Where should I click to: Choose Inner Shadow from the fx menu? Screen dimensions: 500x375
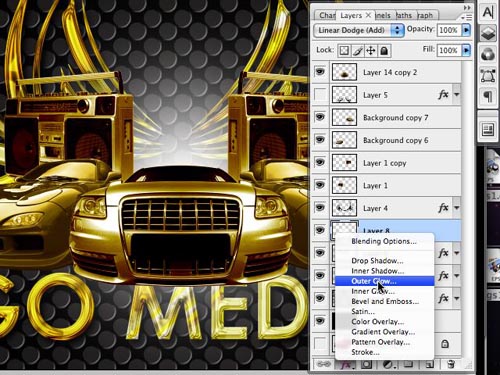coord(384,271)
